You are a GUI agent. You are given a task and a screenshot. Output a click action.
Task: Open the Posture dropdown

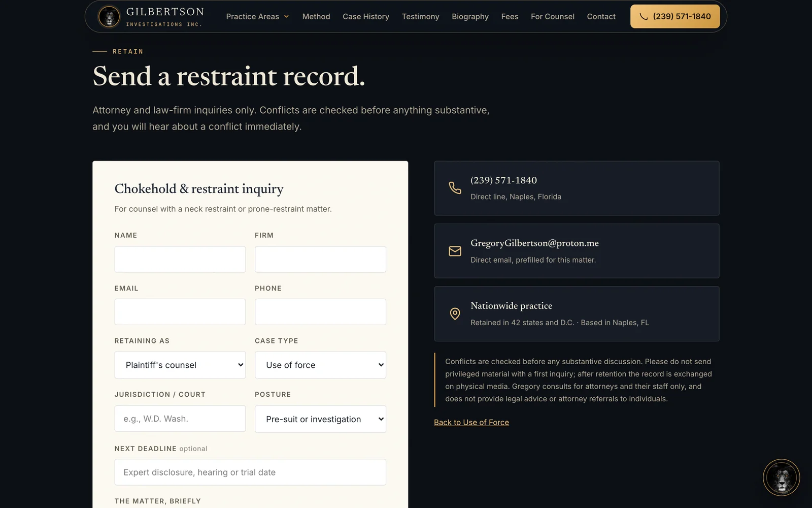[320, 419]
